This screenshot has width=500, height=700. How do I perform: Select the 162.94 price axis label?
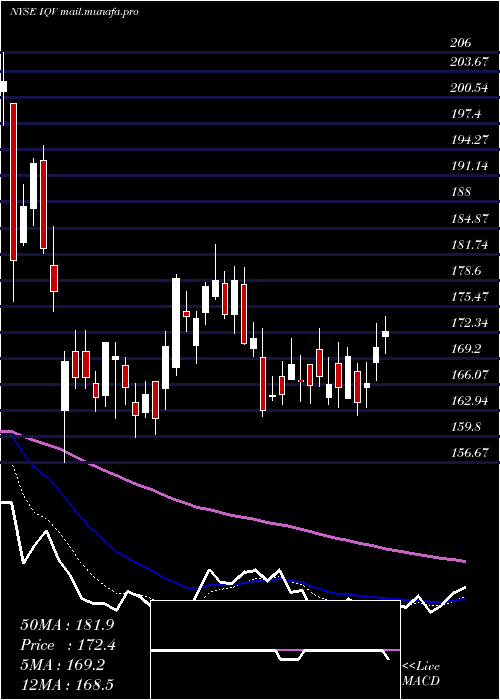click(469, 400)
